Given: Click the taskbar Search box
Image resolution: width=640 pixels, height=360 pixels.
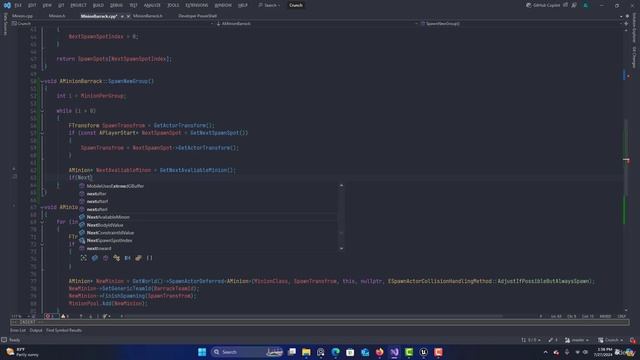Looking at the screenshot, I should click(247, 352).
